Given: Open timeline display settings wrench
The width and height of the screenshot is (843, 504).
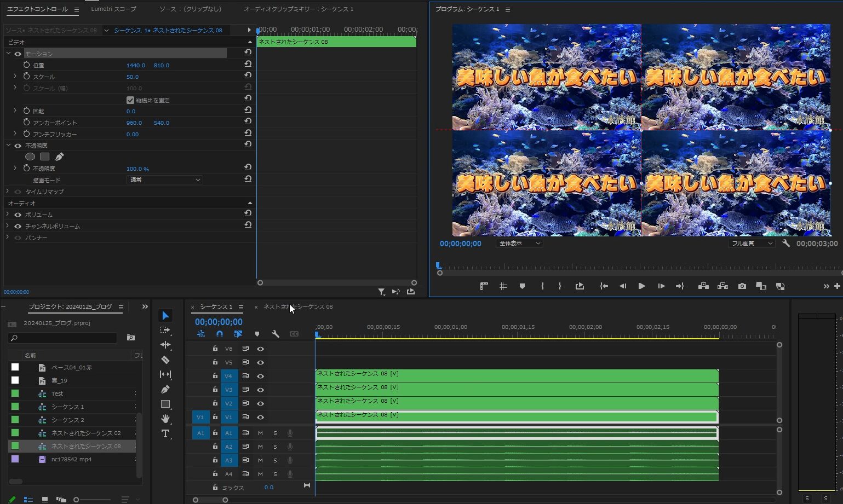Looking at the screenshot, I should pyautogui.click(x=276, y=334).
